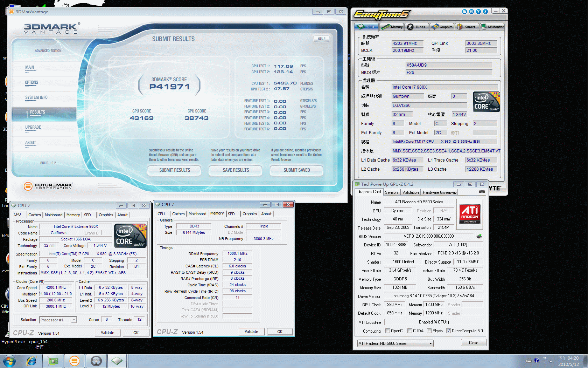Open the Validation tab in GPU-Z
The width and height of the screenshot is (588, 368).
(411, 192)
